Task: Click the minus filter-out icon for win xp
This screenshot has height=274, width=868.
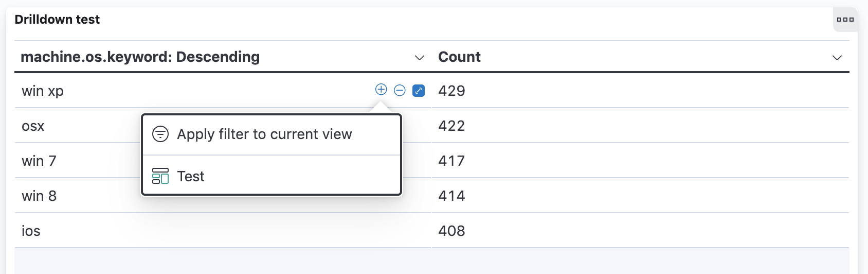Action: point(400,91)
